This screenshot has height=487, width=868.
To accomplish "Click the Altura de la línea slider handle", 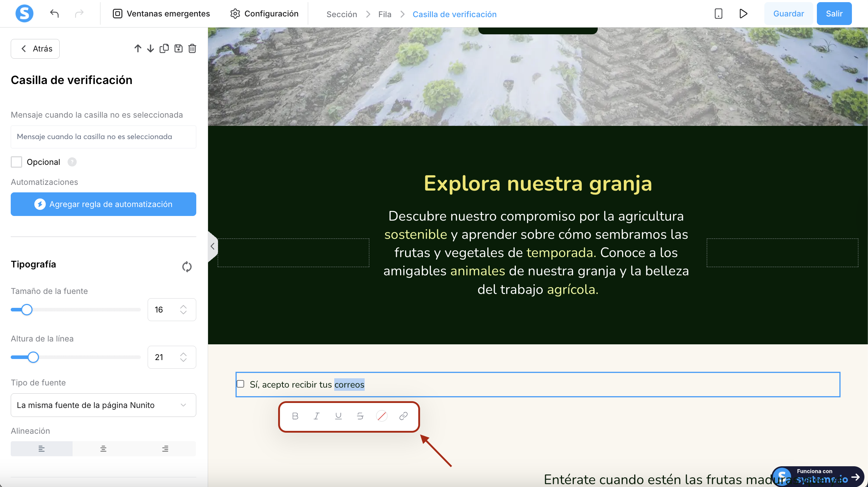I will tap(33, 357).
